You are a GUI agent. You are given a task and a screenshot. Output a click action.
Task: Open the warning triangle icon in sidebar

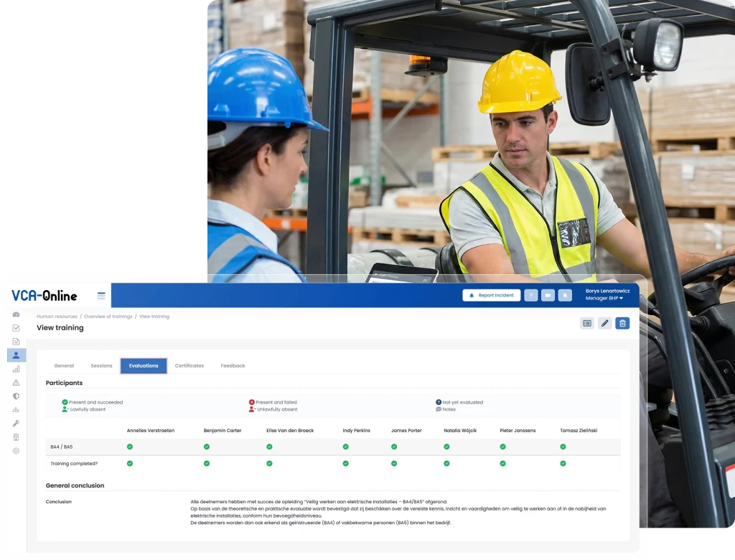tap(16, 383)
